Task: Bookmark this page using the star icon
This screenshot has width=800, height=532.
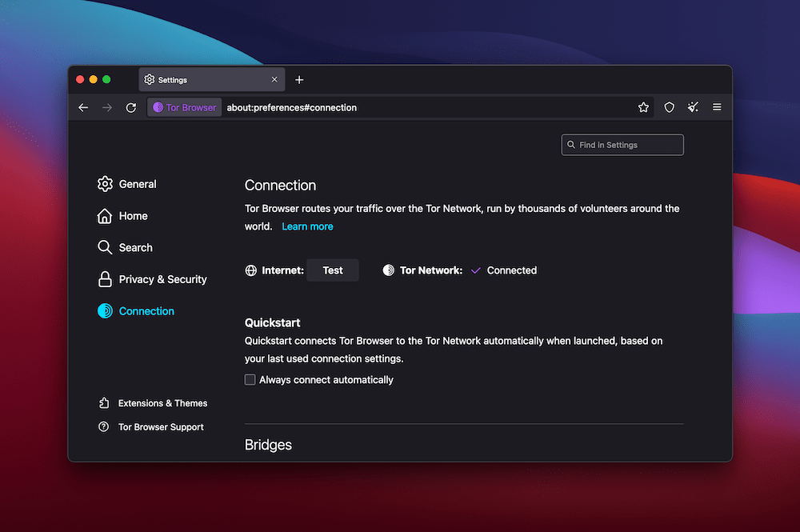Action: click(x=643, y=106)
